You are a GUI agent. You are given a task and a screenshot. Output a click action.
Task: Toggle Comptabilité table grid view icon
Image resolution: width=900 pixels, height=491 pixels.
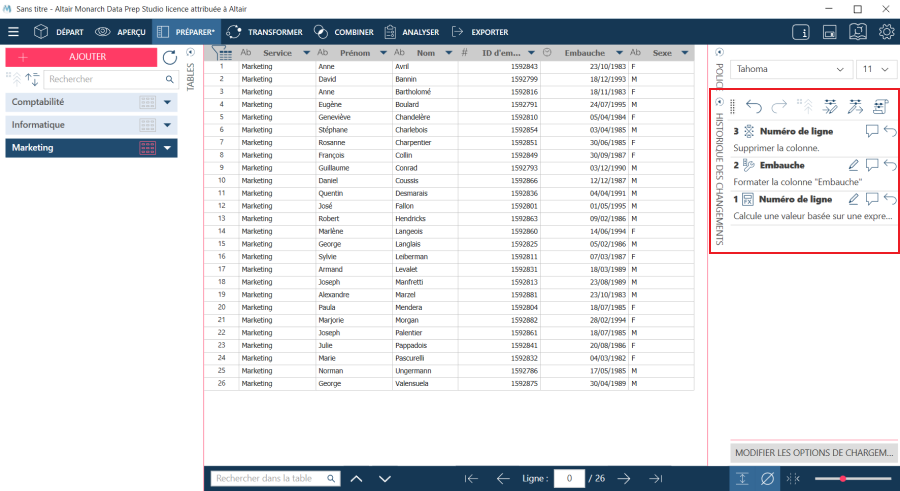[148, 102]
